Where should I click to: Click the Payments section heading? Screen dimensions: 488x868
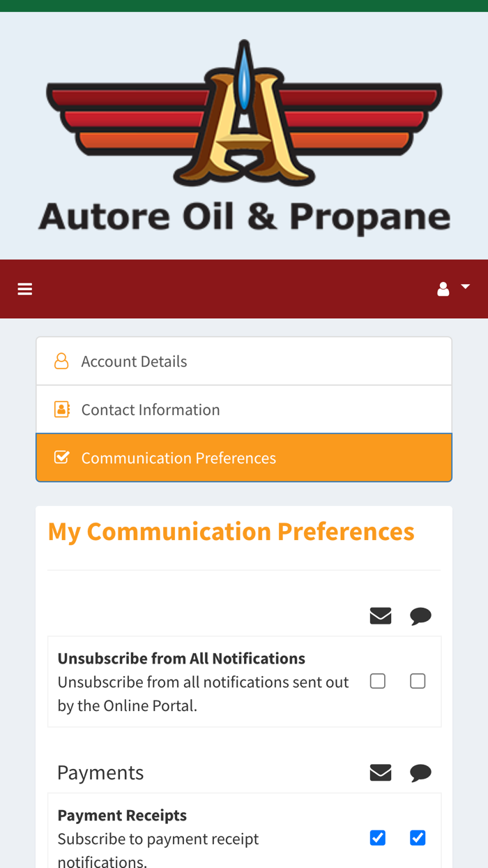(x=100, y=772)
